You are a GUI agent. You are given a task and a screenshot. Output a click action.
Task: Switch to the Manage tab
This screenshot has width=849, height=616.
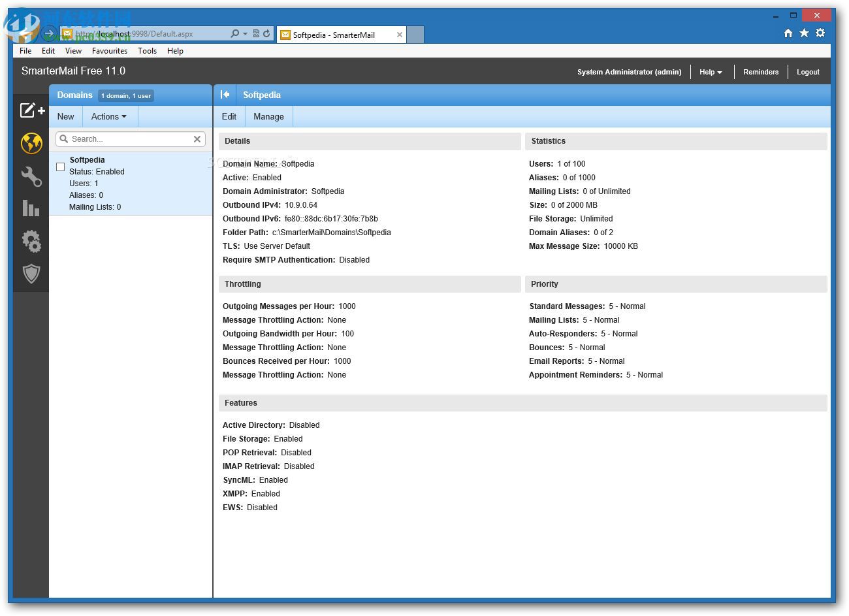[x=268, y=116]
